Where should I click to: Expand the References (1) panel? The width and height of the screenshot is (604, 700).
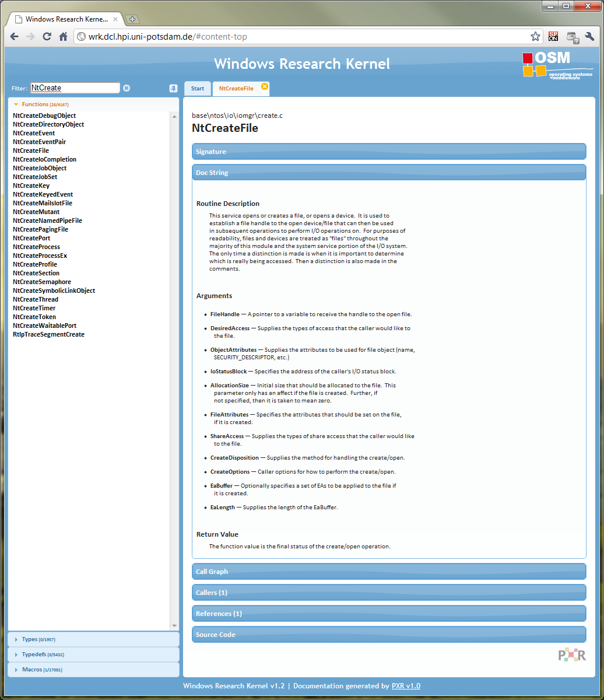(389, 614)
